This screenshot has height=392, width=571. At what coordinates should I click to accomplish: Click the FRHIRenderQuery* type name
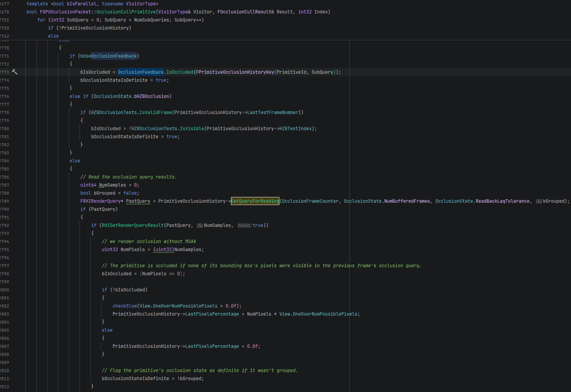point(102,201)
